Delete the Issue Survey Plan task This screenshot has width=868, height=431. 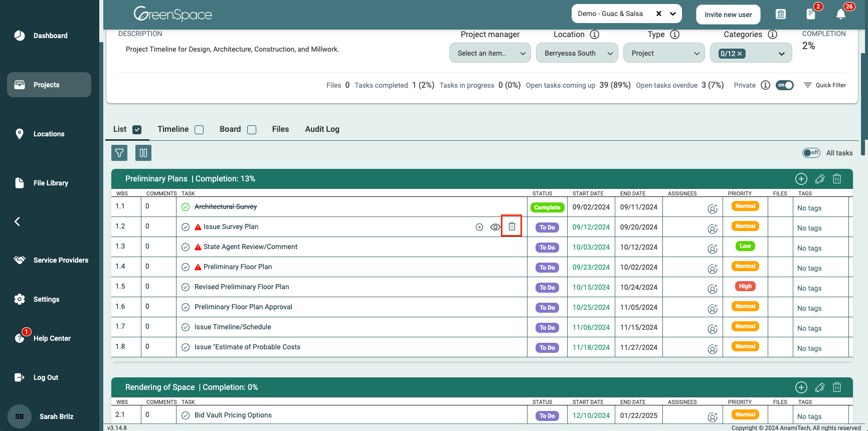pyautogui.click(x=511, y=227)
